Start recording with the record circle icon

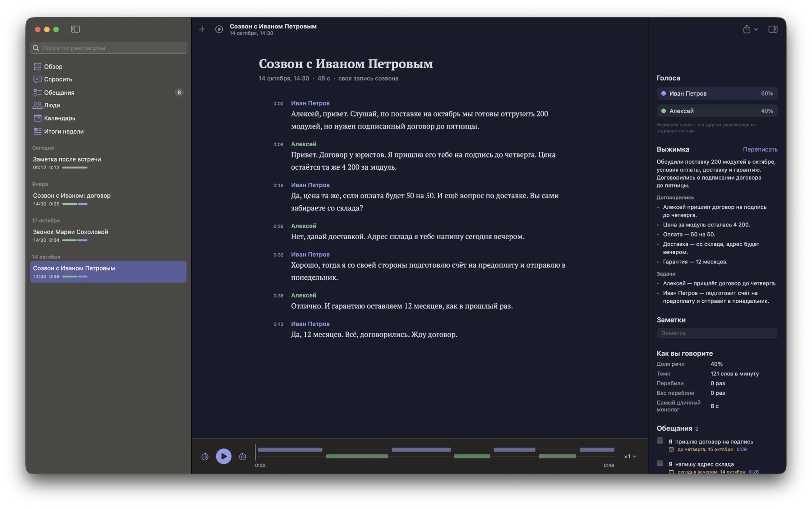coord(219,29)
